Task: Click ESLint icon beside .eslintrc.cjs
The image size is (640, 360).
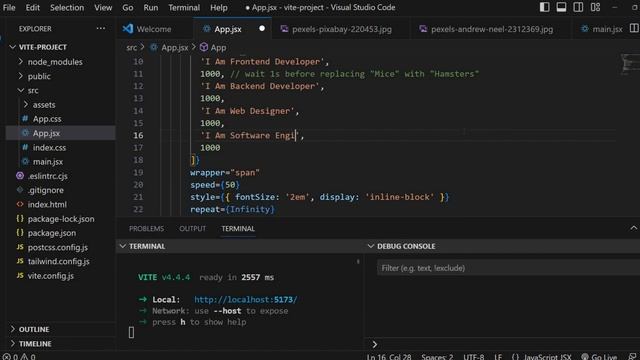Action: (x=20, y=176)
